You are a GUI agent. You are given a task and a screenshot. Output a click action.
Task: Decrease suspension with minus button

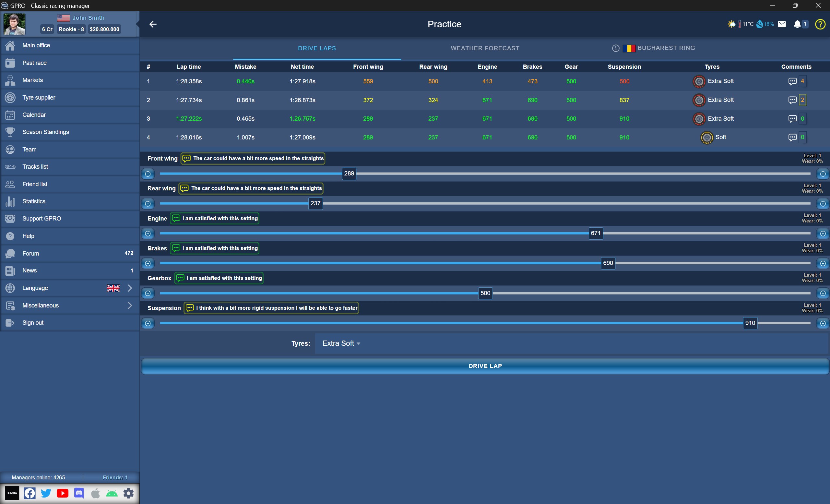(x=148, y=323)
